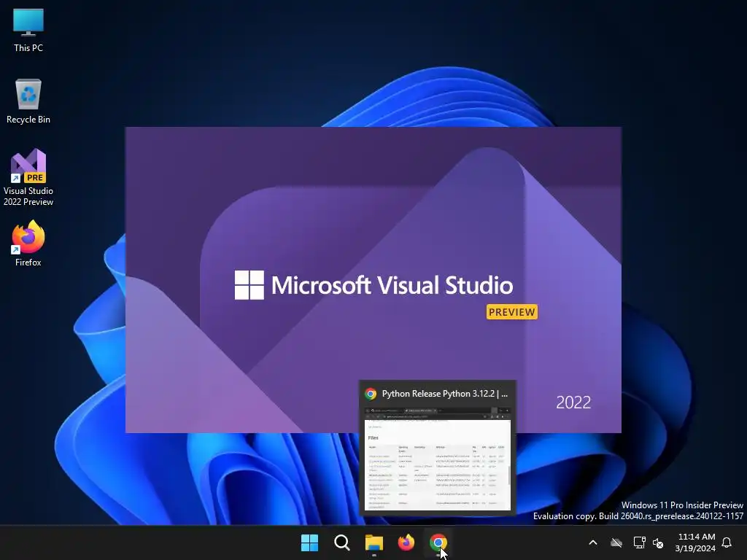Click the Chrome taskbar icon
747x560 pixels.
(438, 542)
